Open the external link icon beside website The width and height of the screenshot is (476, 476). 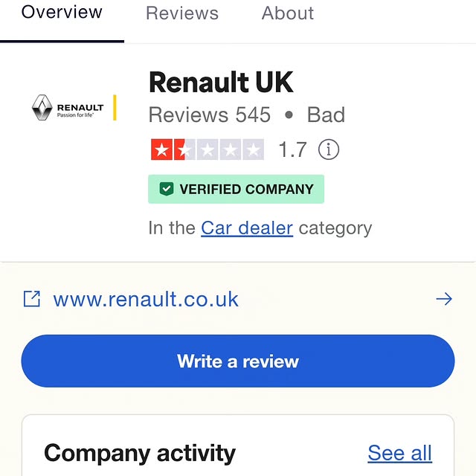click(32, 299)
